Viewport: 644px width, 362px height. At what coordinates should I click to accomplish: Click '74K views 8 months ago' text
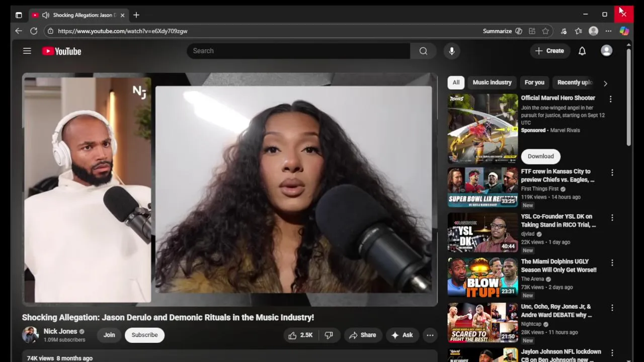tap(60, 358)
